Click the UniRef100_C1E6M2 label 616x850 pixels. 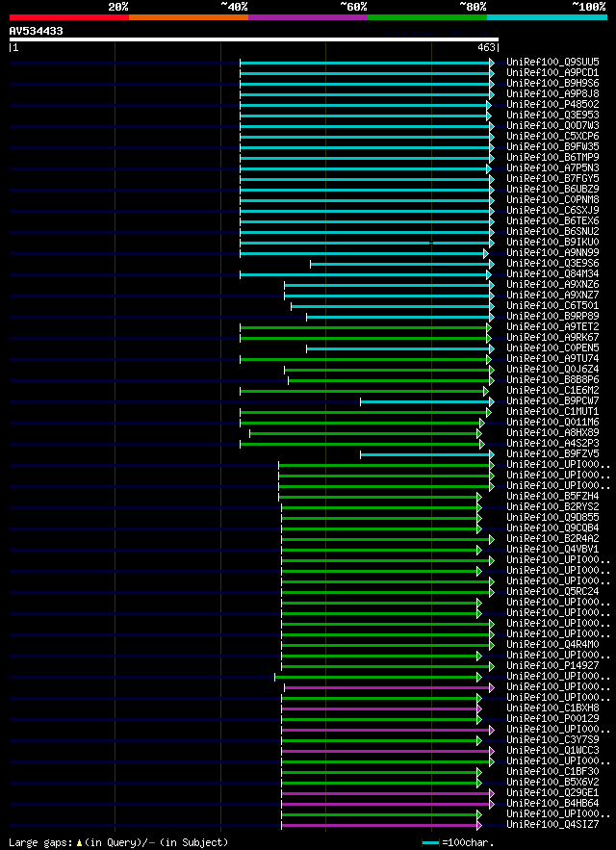(552, 390)
